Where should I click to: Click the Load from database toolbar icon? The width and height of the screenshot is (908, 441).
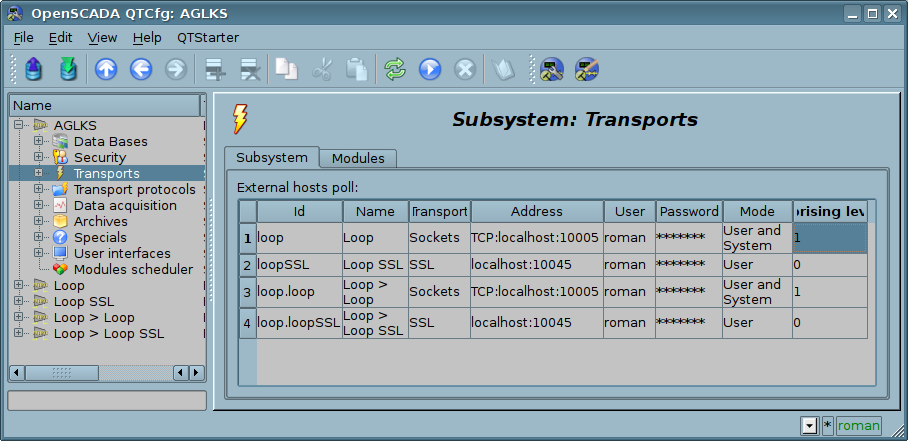tap(34, 69)
